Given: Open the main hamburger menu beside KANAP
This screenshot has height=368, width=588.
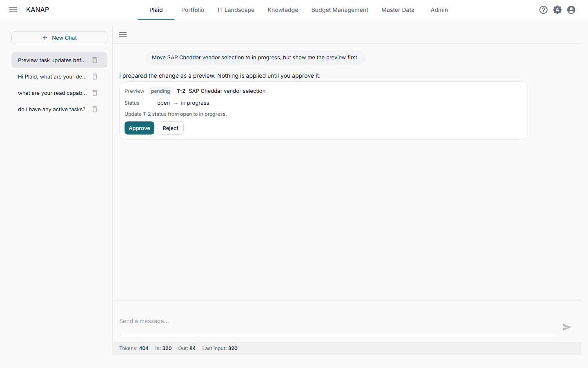Looking at the screenshot, I should tap(13, 10).
